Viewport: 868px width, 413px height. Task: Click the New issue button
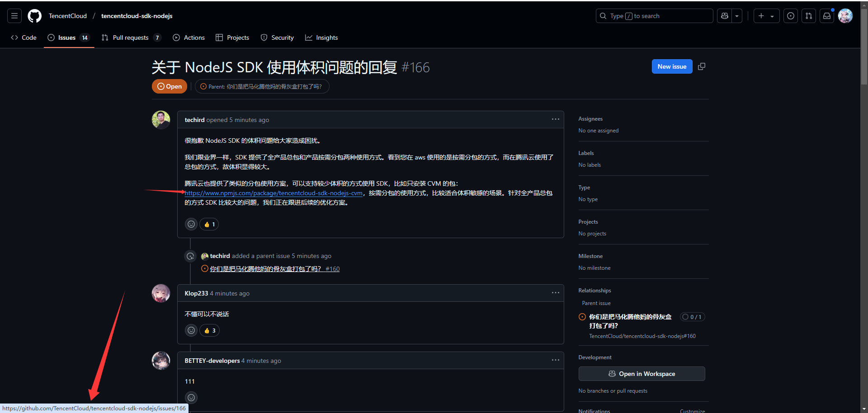pos(672,66)
